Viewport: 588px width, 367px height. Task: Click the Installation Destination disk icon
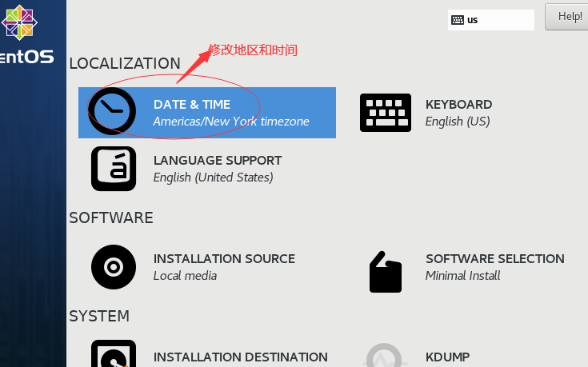tap(114, 353)
